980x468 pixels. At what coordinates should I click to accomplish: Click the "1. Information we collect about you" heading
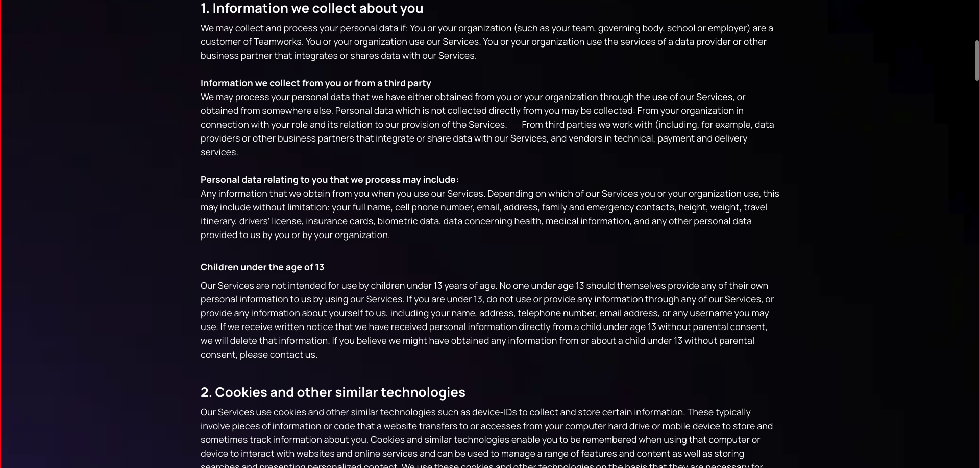click(311, 8)
